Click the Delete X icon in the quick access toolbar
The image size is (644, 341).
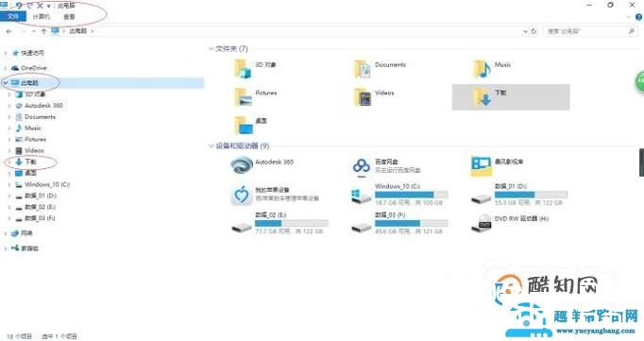[40, 6]
